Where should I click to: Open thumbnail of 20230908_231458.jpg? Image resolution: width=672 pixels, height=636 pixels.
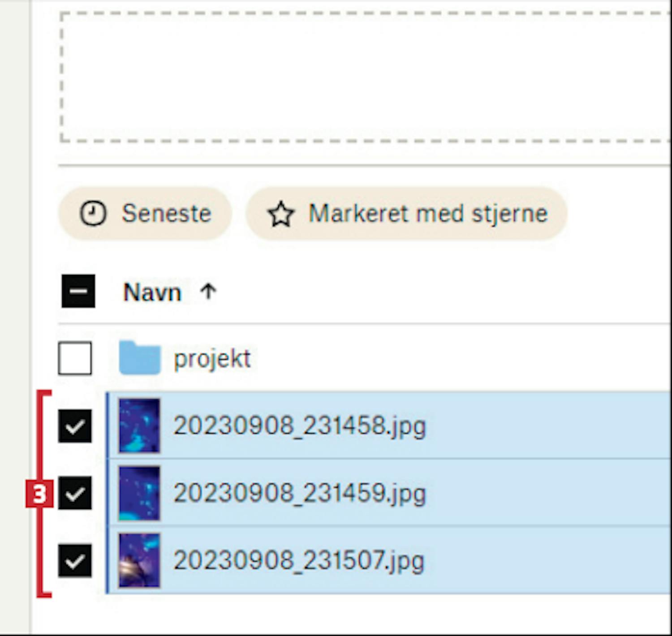point(139,425)
